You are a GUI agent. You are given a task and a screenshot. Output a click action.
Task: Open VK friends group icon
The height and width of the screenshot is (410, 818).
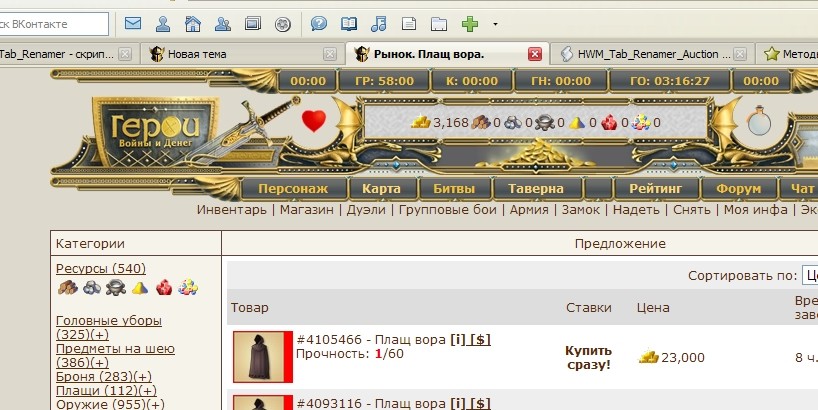[x=223, y=24]
